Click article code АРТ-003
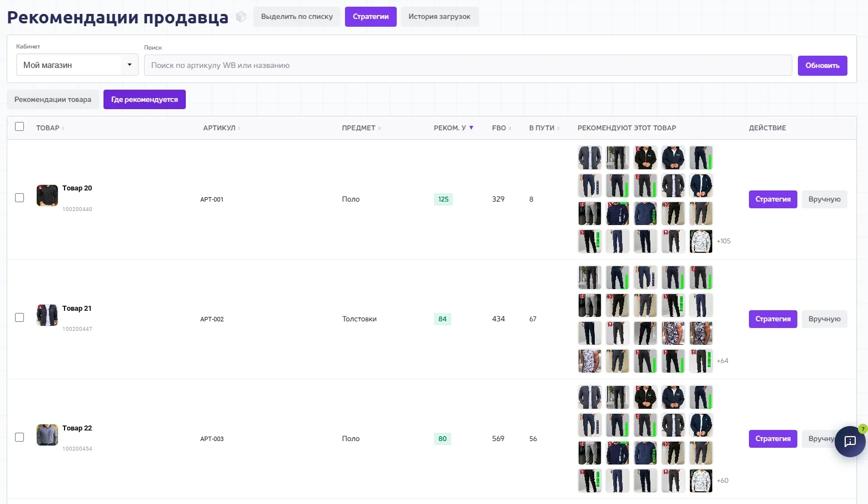Viewport: 868px width, 504px height. pos(212,439)
